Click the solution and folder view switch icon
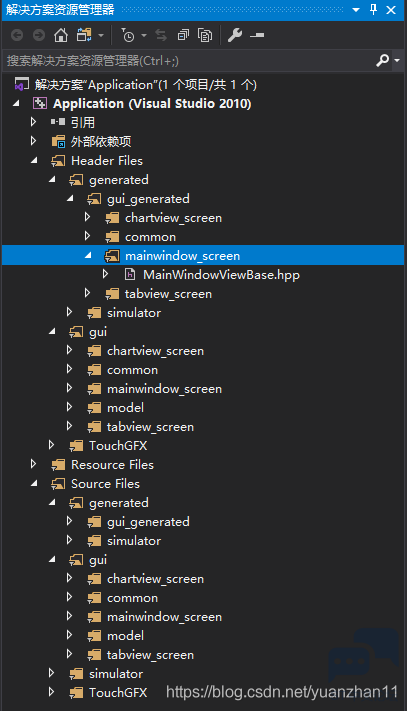The width and height of the screenshot is (407, 711). [84, 35]
